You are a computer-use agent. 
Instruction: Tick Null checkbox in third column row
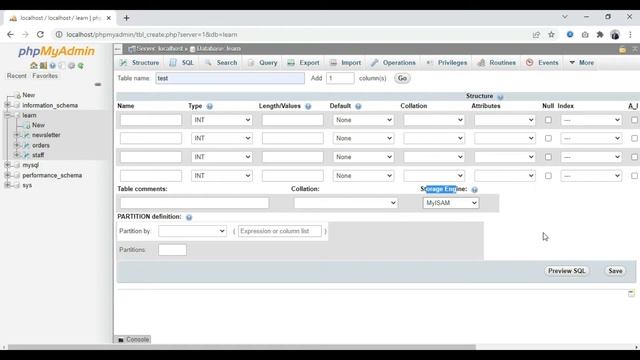click(x=548, y=157)
